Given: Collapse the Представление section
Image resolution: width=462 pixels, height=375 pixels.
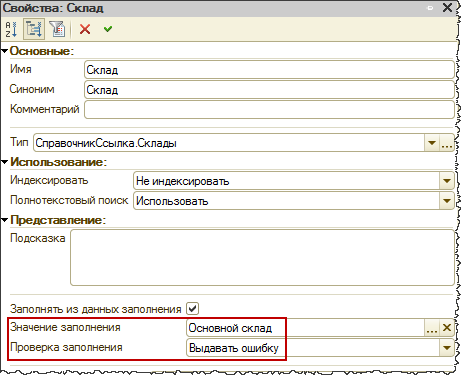Looking at the screenshot, I should pyautogui.click(x=4, y=220).
